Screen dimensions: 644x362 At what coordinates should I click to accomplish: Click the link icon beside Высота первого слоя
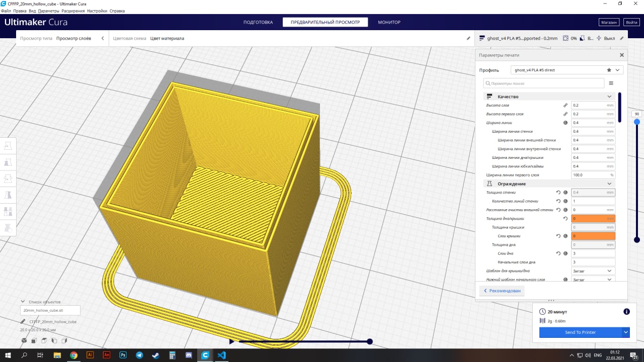tap(565, 114)
